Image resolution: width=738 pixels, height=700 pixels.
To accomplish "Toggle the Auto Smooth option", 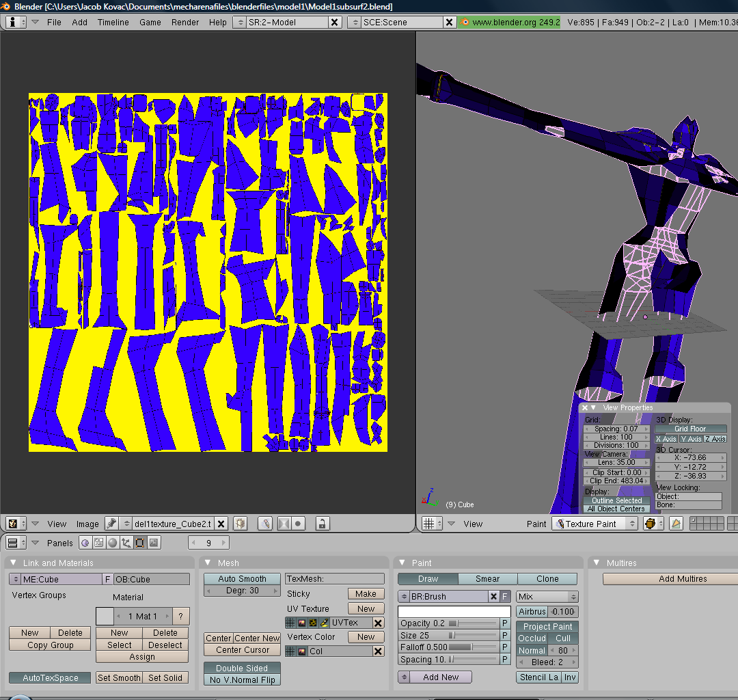I will click(x=242, y=578).
